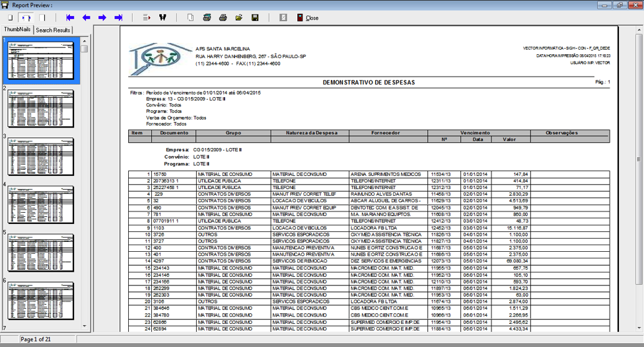Go to the previous page arrow

[87, 18]
